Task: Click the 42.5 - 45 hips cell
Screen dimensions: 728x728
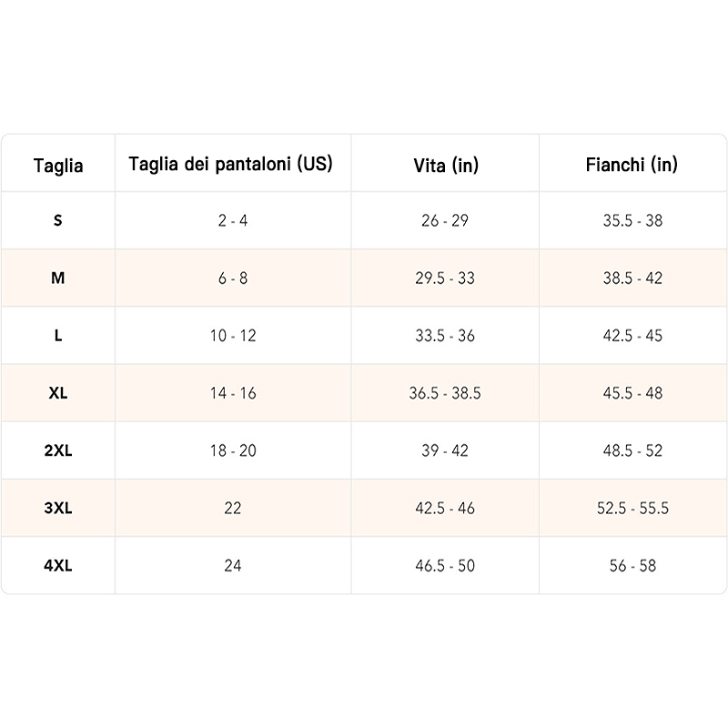Action: pyautogui.click(x=632, y=335)
